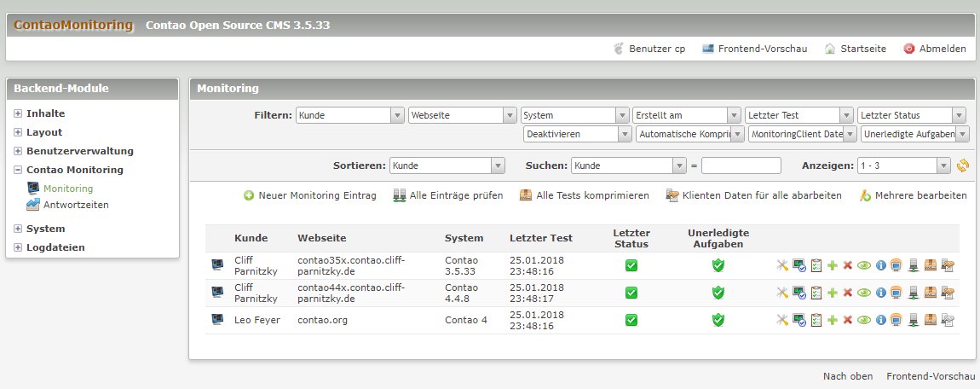This screenshot has height=389, width=980.
Task: Click blue info icon in contao35x row
Action: point(880,265)
